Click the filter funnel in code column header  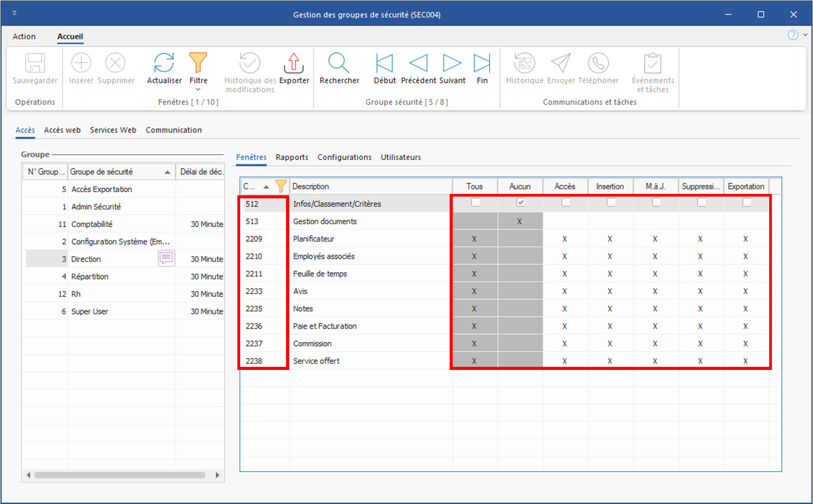(281, 186)
